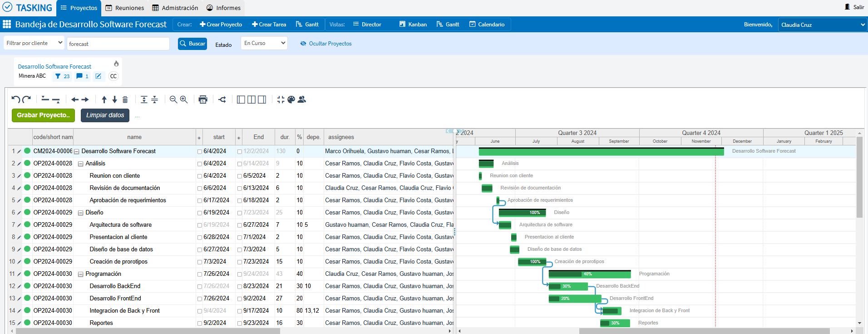
Task: Open the color palette icon
Action: [x=291, y=100]
